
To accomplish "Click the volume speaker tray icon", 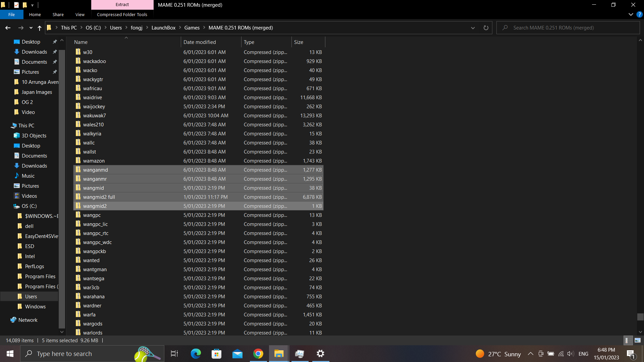I will click(x=571, y=354).
